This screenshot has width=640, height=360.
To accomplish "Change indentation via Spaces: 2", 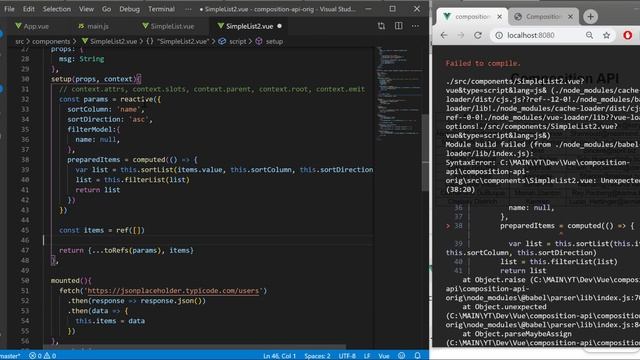I will 317,356.
